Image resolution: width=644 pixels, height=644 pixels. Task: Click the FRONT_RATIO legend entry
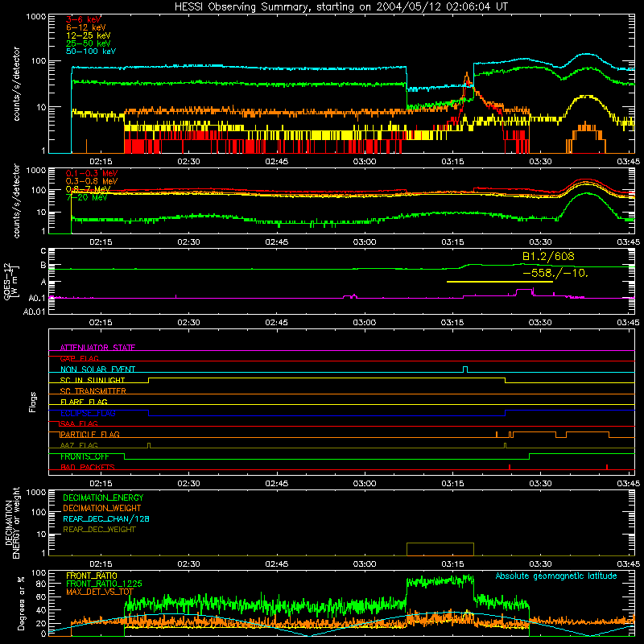[92, 576]
